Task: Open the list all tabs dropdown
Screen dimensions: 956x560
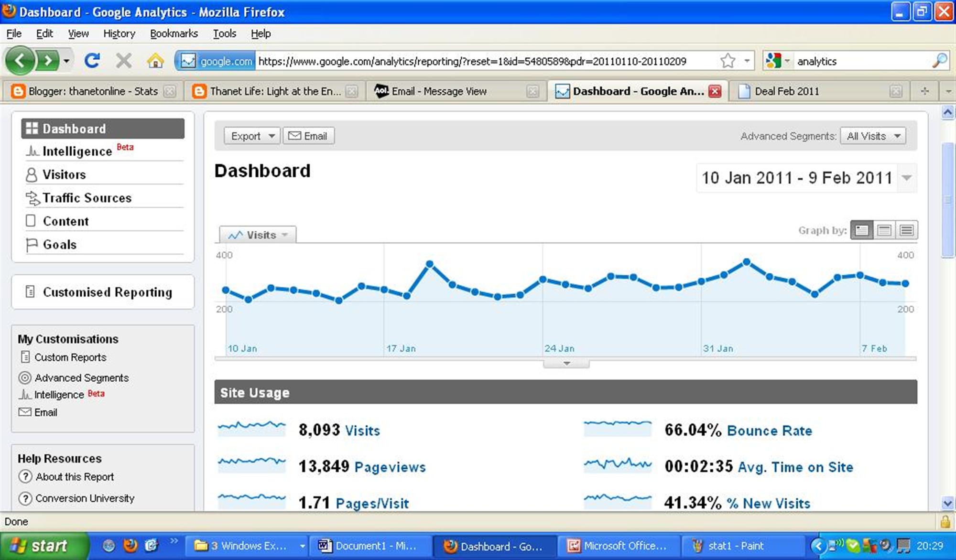Action: pos(948,91)
